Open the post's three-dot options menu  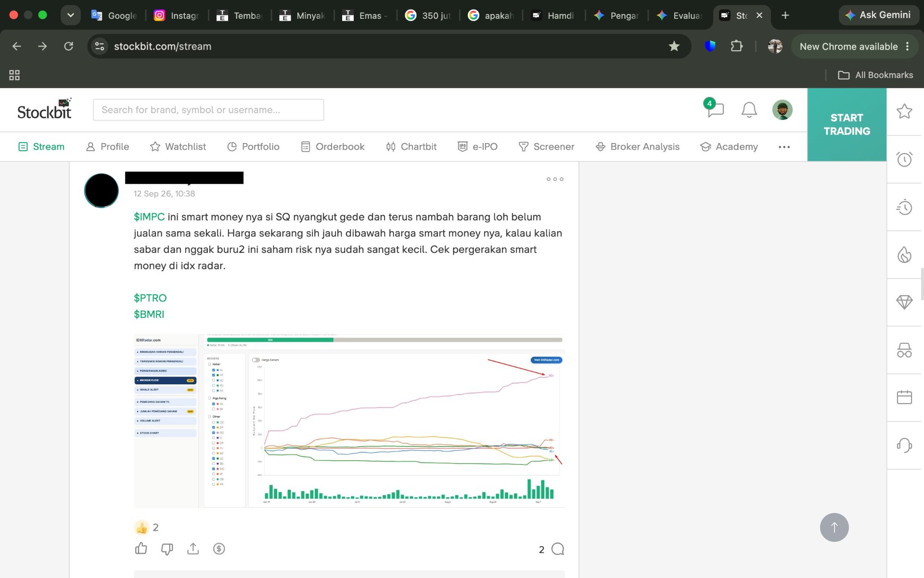555,179
